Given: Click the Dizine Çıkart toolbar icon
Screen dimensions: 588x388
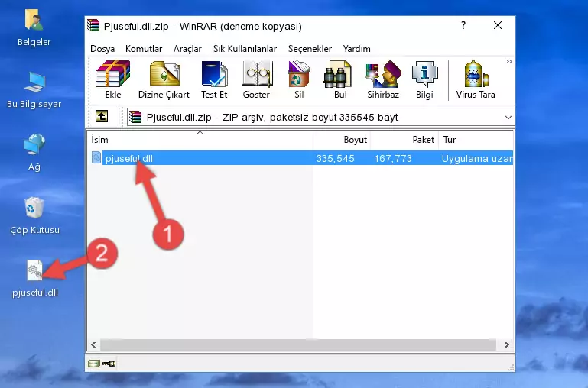Looking at the screenshot, I should tap(164, 79).
